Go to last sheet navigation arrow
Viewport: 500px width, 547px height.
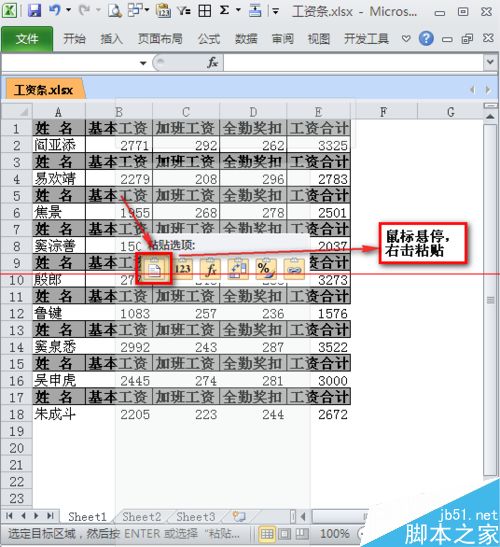50,516
